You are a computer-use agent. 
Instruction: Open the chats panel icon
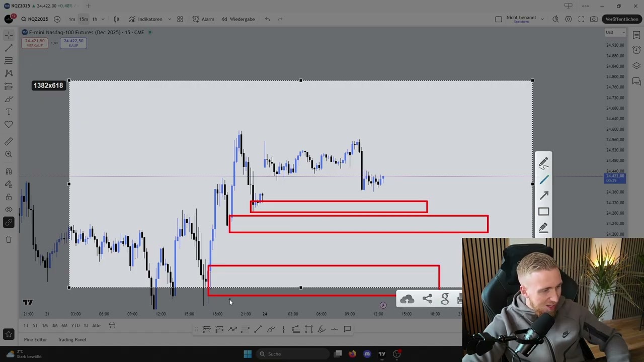pos(636,81)
